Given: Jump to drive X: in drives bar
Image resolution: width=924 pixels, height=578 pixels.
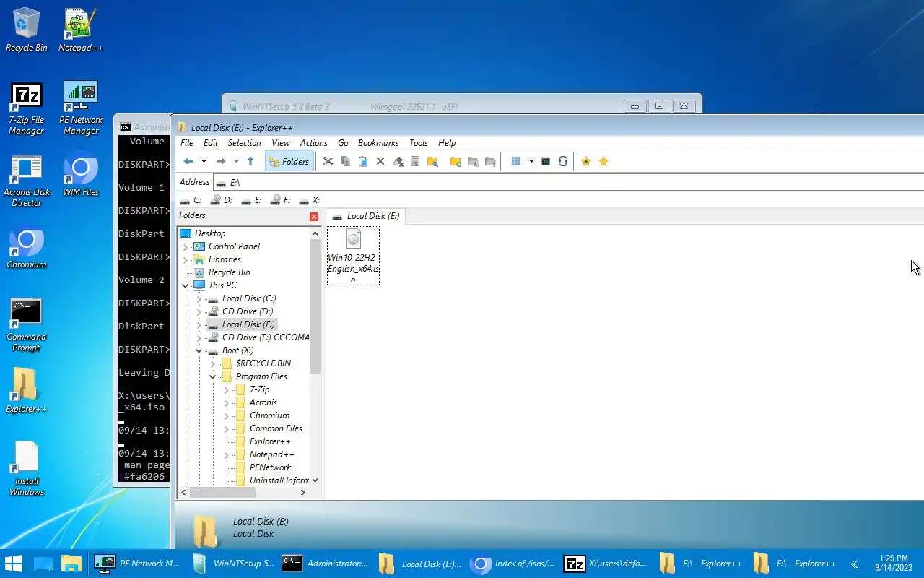Looking at the screenshot, I should click(x=310, y=200).
